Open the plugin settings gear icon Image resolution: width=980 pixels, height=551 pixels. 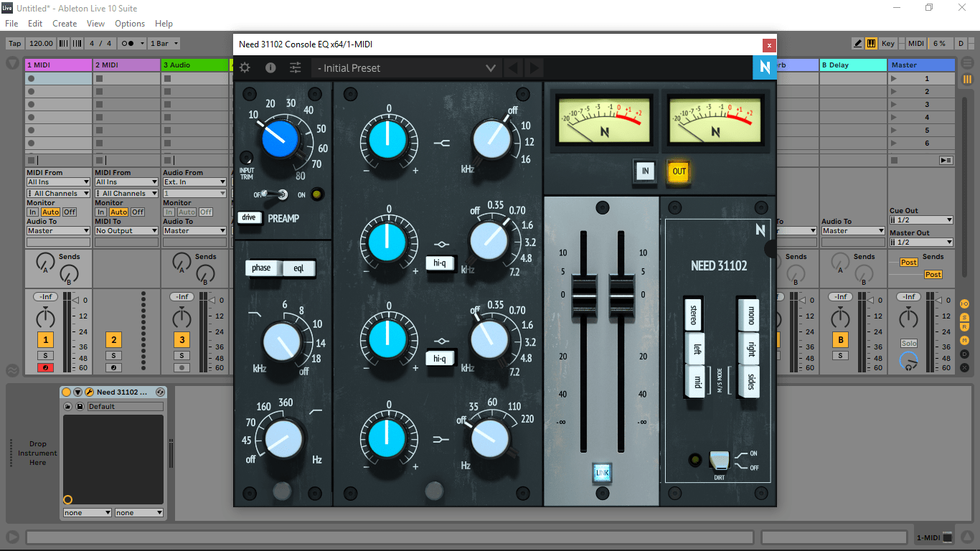tap(245, 67)
